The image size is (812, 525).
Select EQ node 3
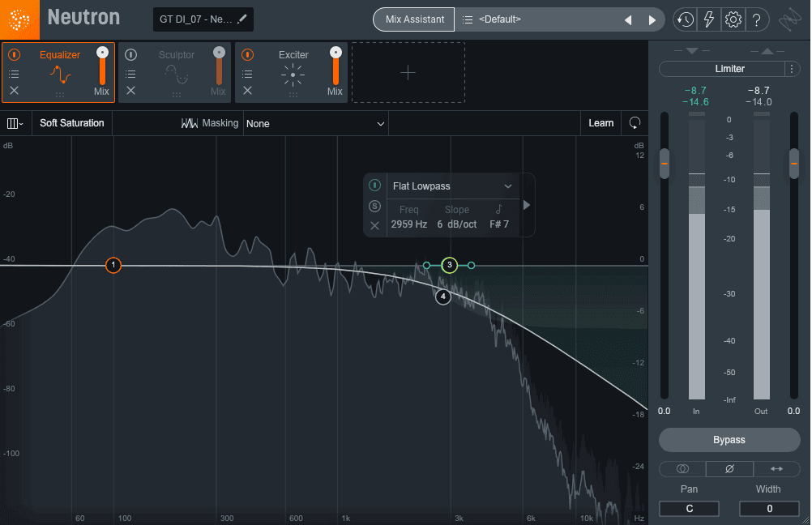pos(450,265)
